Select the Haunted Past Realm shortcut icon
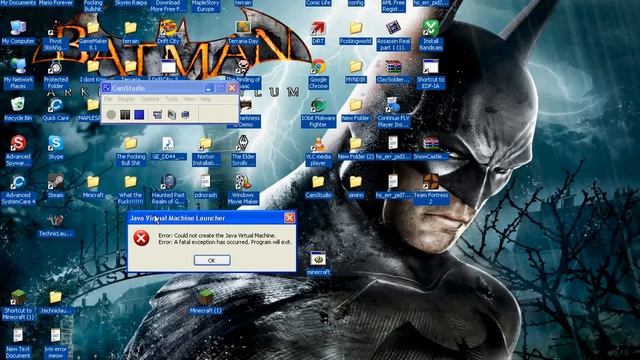Viewport: 640px width, 360px height. [x=168, y=189]
